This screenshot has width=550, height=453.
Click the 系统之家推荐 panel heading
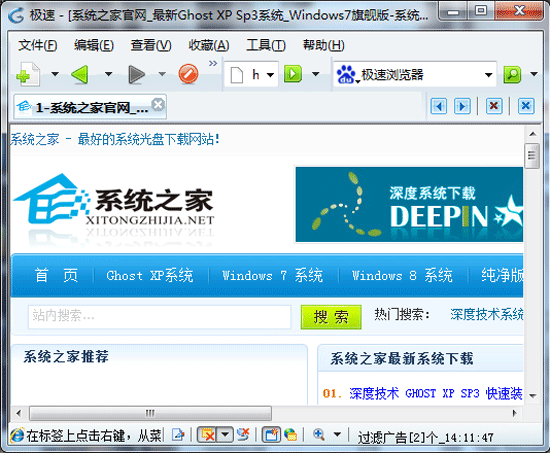click(x=66, y=357)
